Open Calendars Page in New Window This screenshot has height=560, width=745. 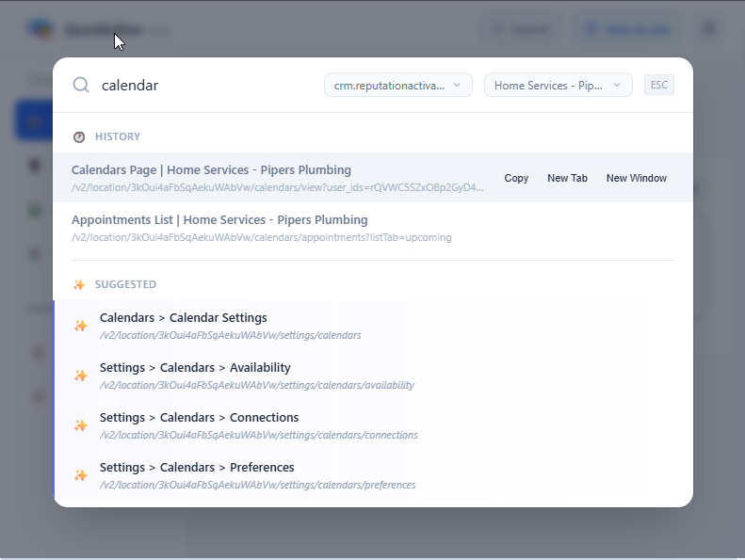(x=636, y=178)
